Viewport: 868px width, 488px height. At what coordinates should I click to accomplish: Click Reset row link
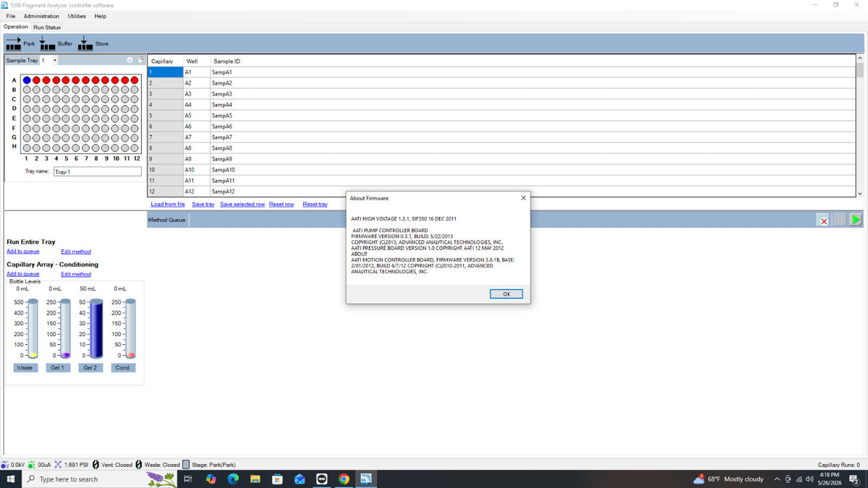click(281, 205)
